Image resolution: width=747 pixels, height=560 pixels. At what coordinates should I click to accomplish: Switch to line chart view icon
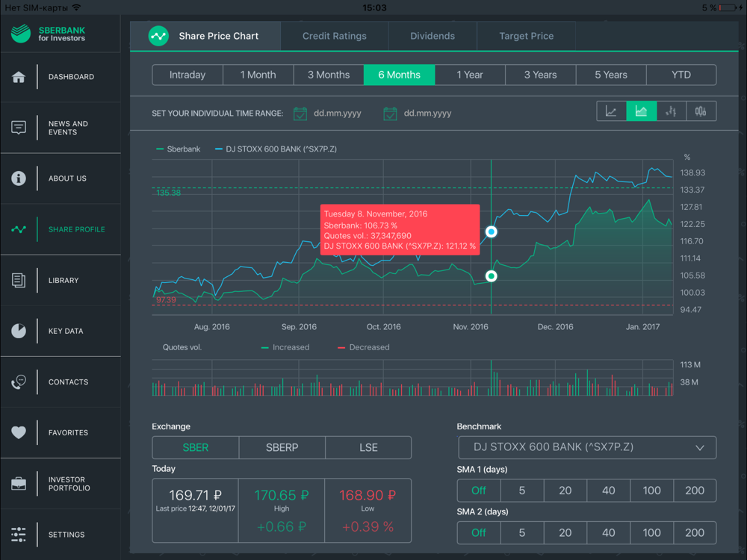coord(611,111)
